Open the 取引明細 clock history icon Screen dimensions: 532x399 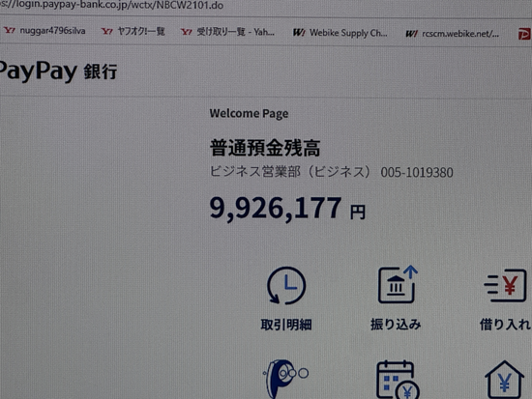pos(286,285)
